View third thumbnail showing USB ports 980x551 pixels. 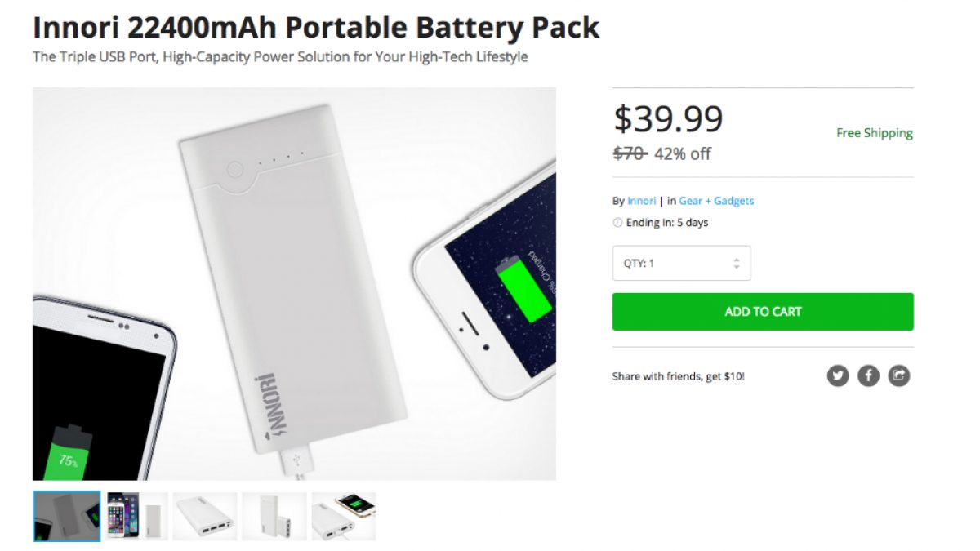[x=205, y=516]
